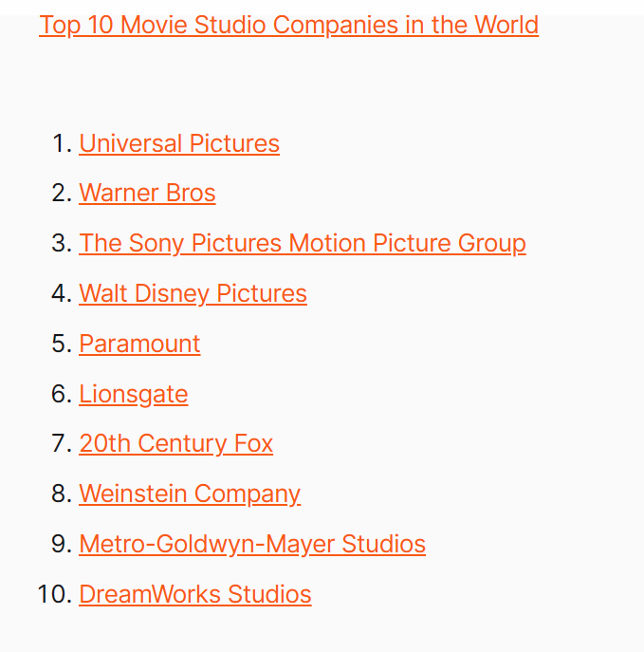Select the fourth studio link in the list
Image resolution: width=644 pixels, height=652 pixels.
(x=193, y=294)
